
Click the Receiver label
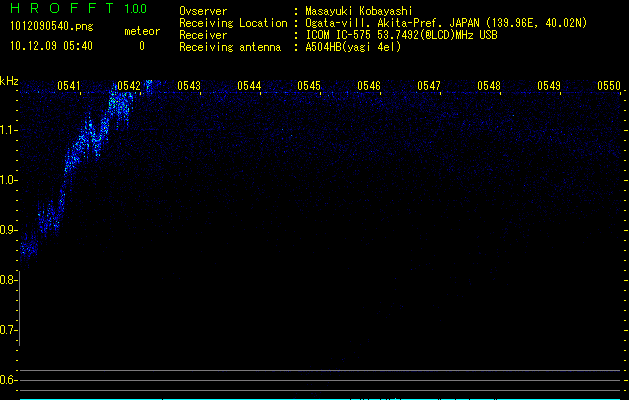[203, 35]
